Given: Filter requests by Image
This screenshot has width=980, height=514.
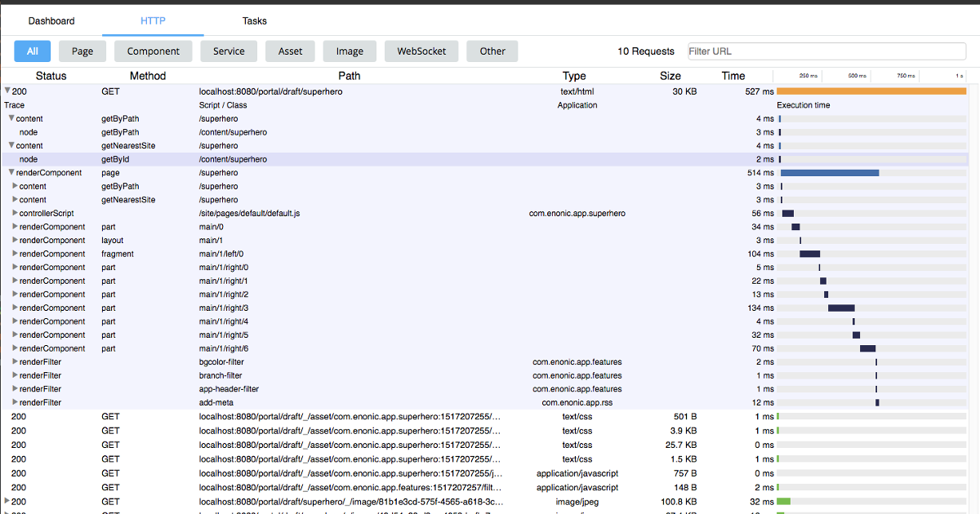Looking at the screenshot, I should [350, 51].
